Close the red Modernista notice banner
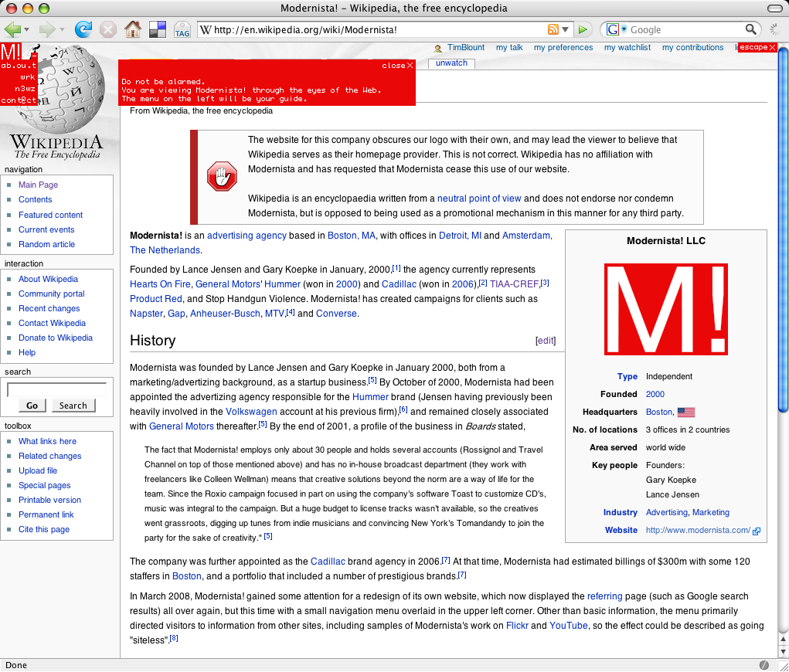 (x=397, y=66)
